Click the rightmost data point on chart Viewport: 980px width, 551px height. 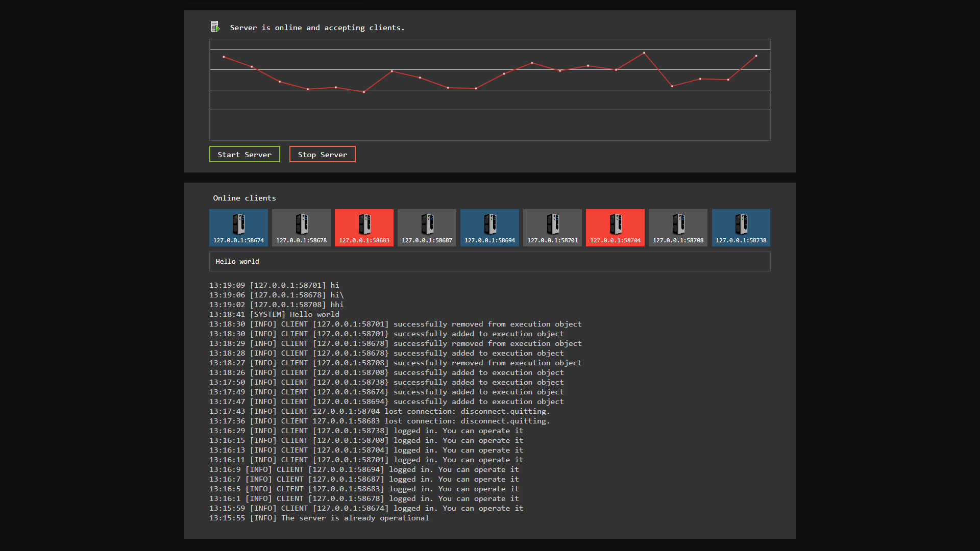coord(756,56)
